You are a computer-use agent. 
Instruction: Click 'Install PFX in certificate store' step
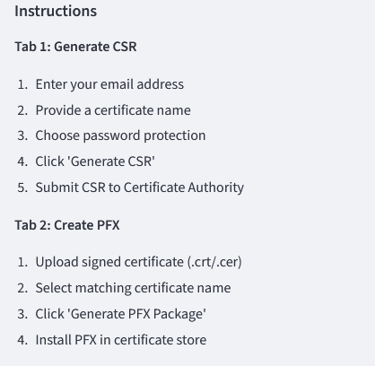(121, 340)
